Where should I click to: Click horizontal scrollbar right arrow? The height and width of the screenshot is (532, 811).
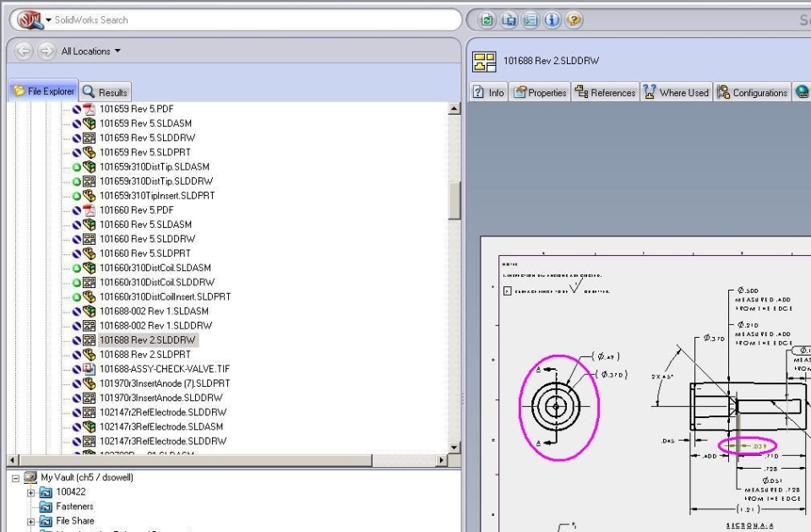(x=441, y=460)
